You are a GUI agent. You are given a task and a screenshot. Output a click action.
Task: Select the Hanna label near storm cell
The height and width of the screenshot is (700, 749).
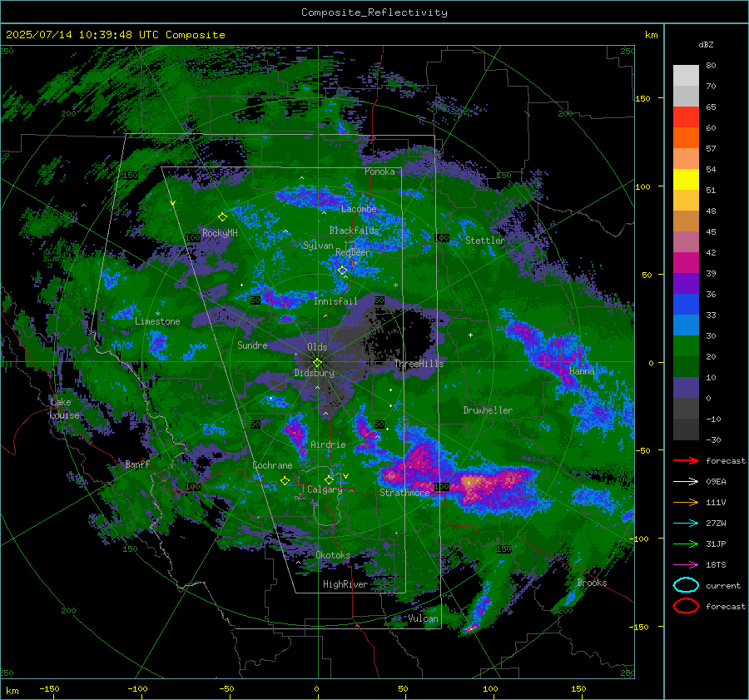coord(582,370)
